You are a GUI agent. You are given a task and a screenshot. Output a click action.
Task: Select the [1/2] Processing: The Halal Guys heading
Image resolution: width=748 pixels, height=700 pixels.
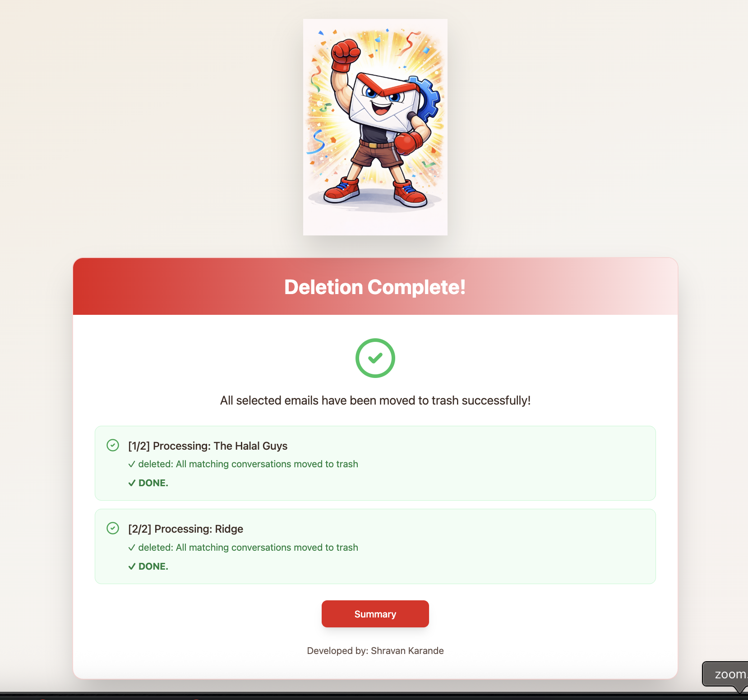208,446
